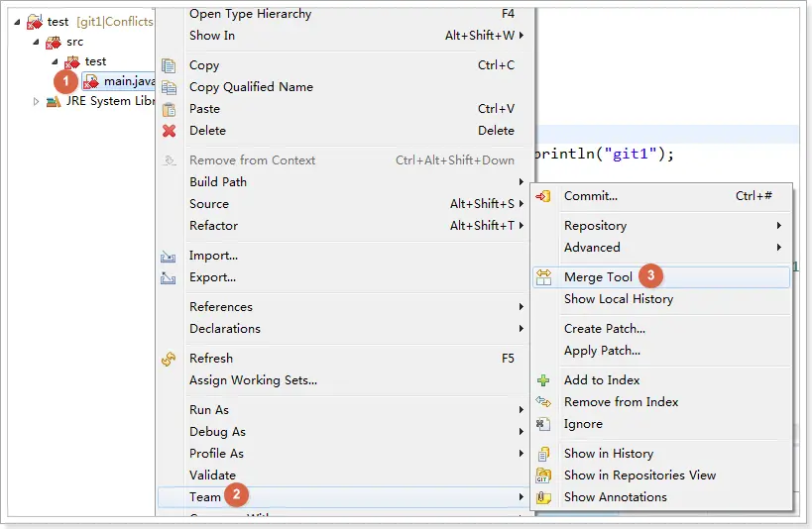
Task: Click the Merge Tool icon
Action: tap(543, 277)
